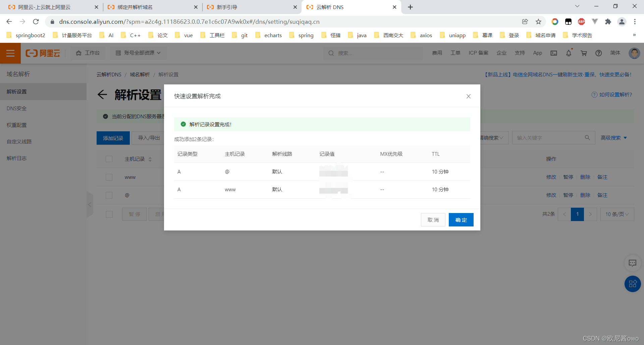Viewport: 644px width, 345px height.
Task: Click the 确定 confirm button in the dialog
Action: click(x=461, y=220)
